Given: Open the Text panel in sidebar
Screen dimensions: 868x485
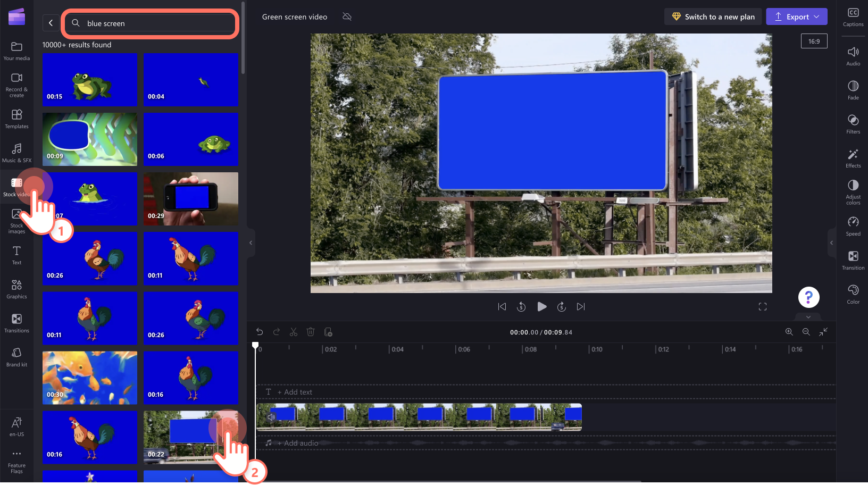Looking at the screenshot, I should click(x=16, y=255).
